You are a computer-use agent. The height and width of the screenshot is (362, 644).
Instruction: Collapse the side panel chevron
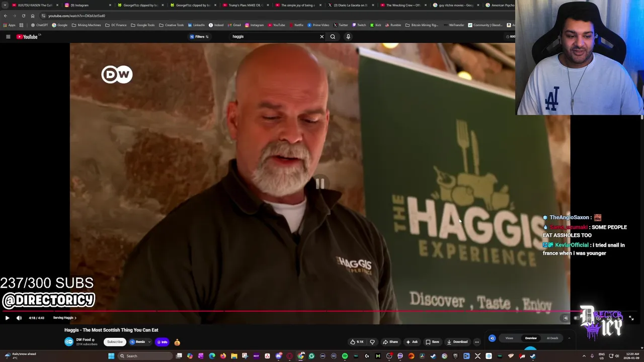tap(569, 338)
